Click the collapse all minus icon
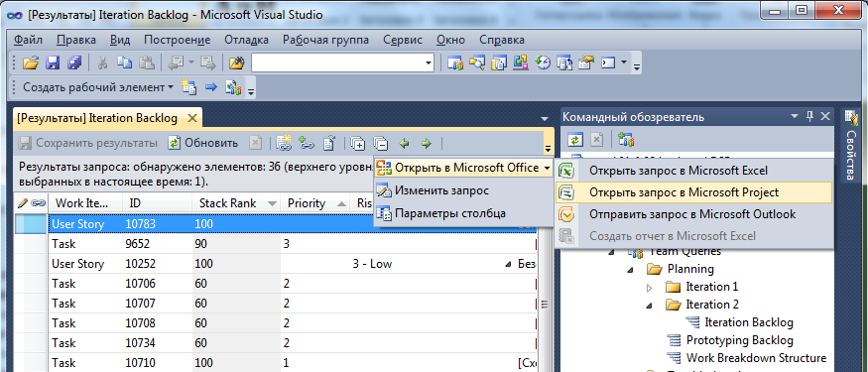This screenshot has height=372, width=868. tap(380, 144)
